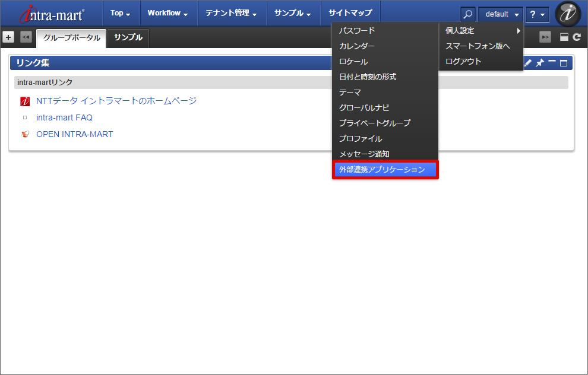Image resolution: width=588 pixels, height=375 pixels.
Task: Switch to the サンプル portal tab
Action: pos(128,38)
